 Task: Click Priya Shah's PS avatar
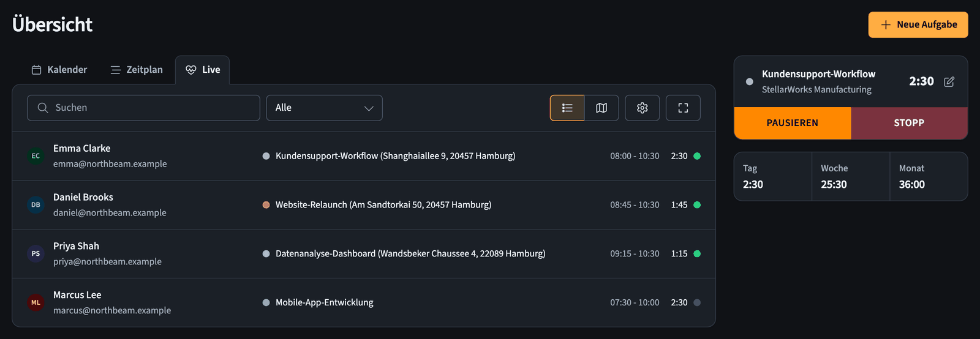(36, 253)
